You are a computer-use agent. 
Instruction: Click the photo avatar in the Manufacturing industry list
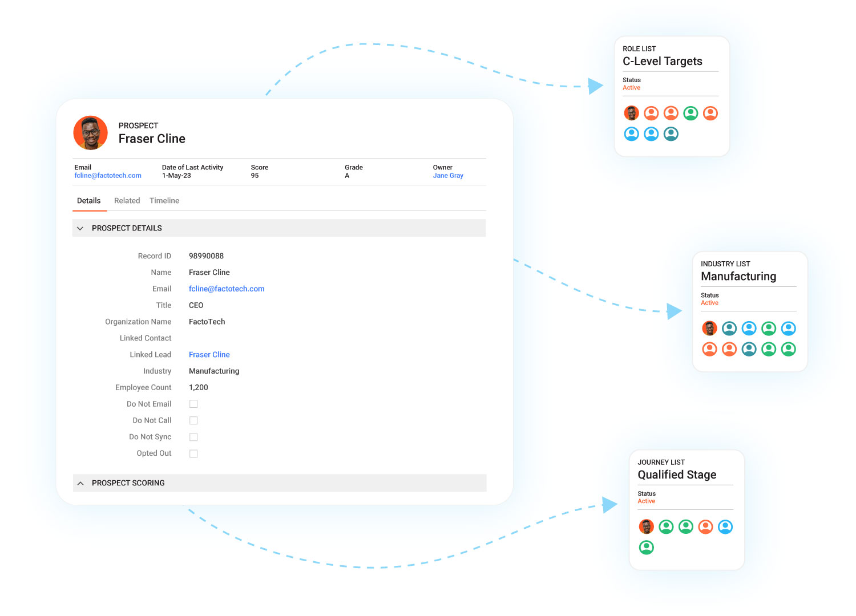click(709, 328)
